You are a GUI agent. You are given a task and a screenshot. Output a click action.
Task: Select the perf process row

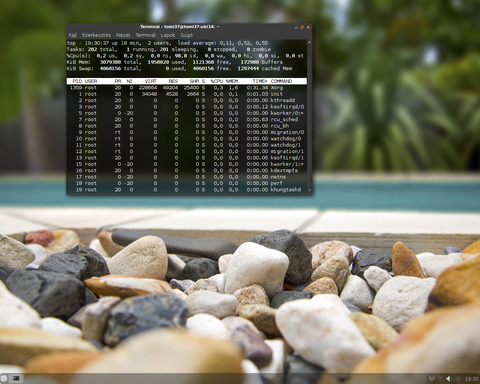click(x=187, y=183)
